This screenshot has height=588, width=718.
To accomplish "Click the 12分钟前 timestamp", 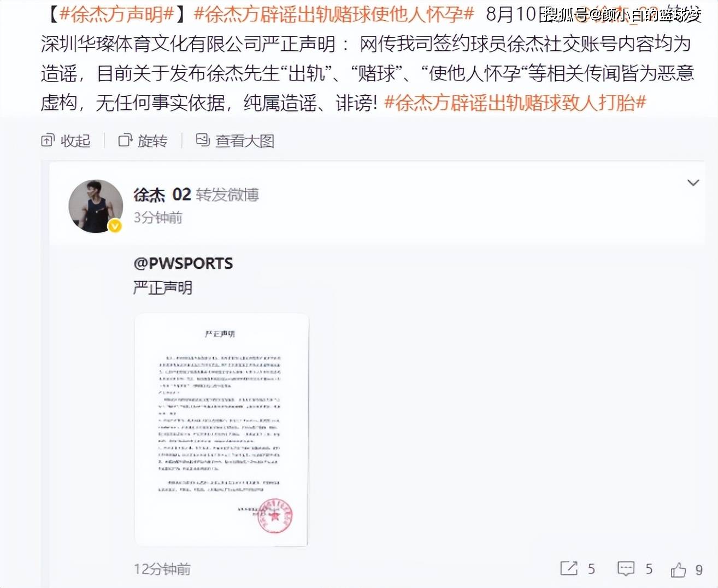I will pos(162,569).
